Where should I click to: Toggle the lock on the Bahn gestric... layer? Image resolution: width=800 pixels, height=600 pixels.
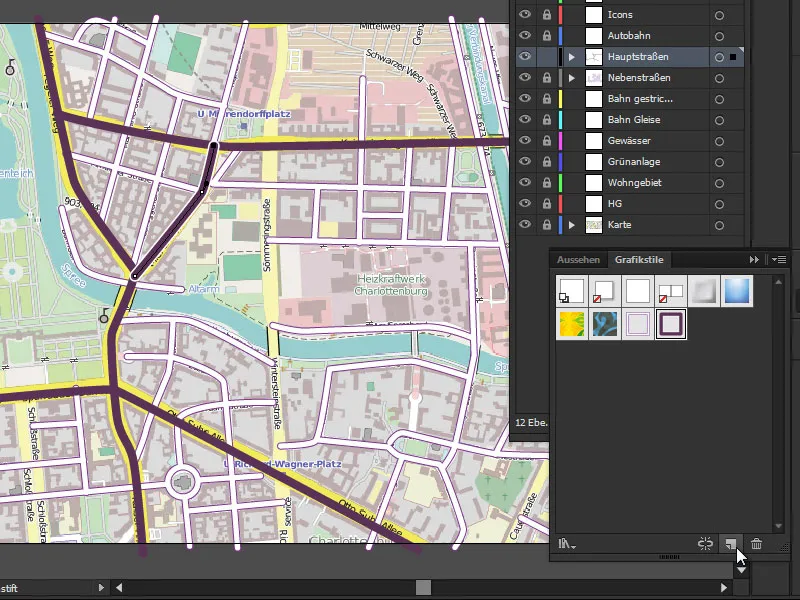[x=546, y=98]
